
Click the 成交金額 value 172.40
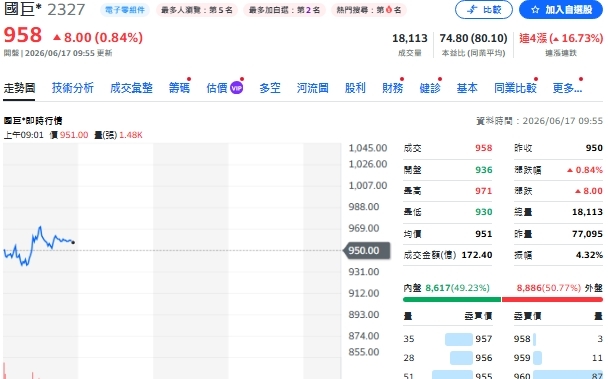point(477,255)
